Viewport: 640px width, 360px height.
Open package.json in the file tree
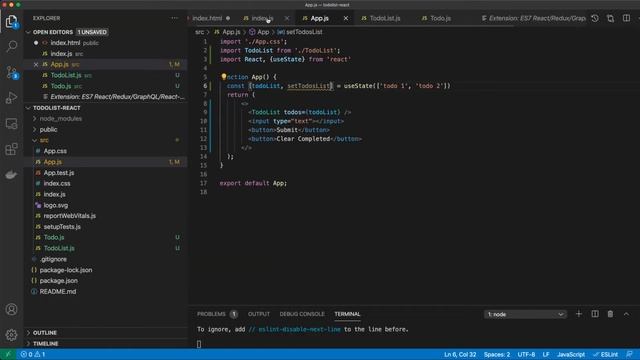(x=58, y=281)
